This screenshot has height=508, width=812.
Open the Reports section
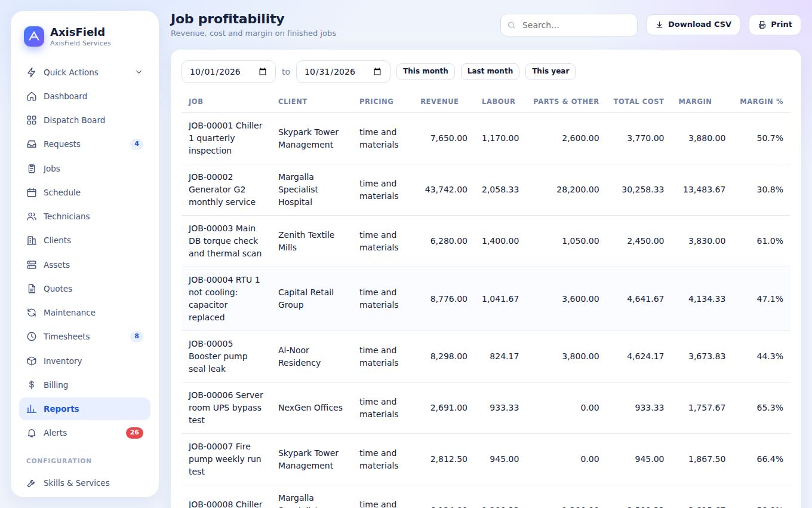[85, 409]
